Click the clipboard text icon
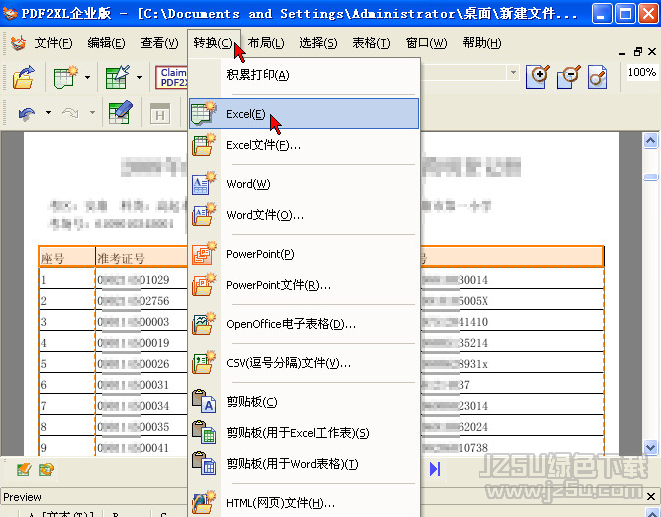 click(204, 401)
